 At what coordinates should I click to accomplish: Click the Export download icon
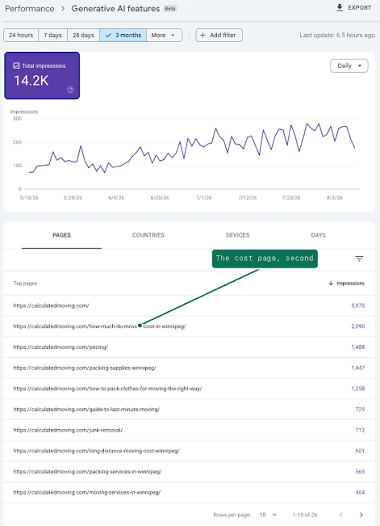(339, 8)
